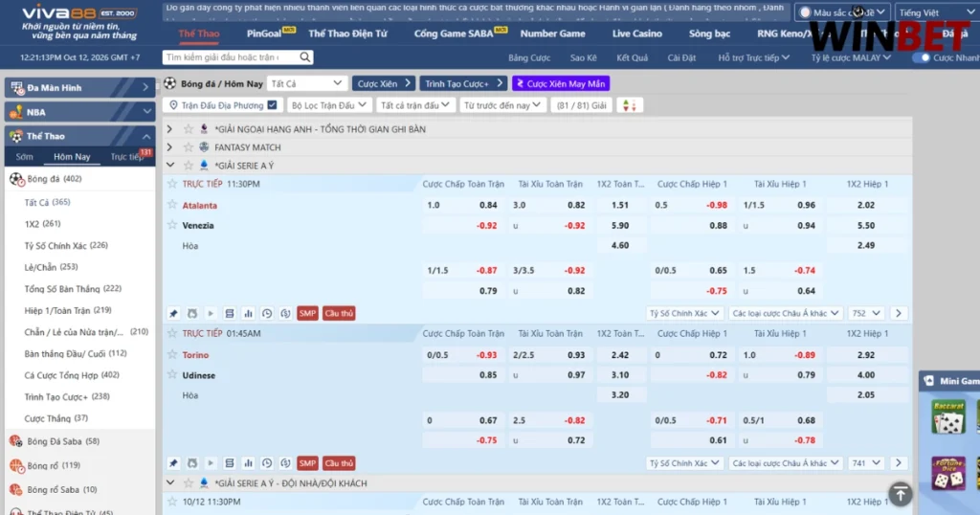Click Cầu thủ button for Torino match
Viewport: 980px width, 515px height.
tap(339, 463)
